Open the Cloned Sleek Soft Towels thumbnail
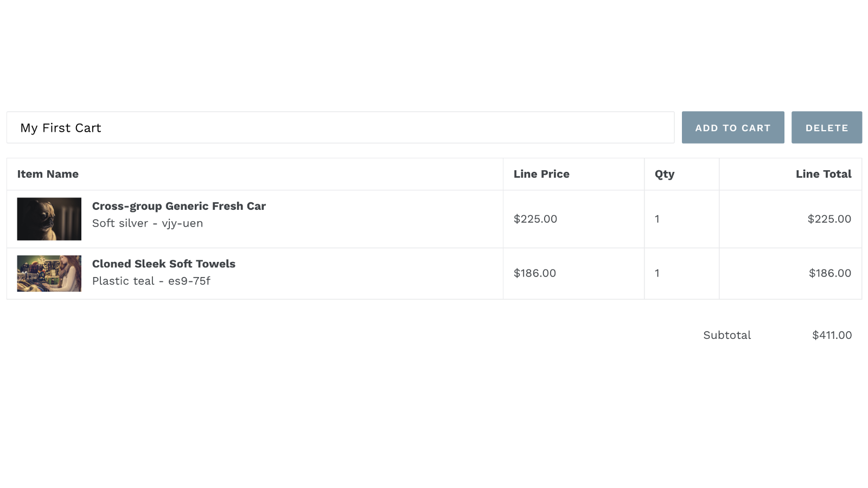The width and height of the screenshot is (868, 488). click(x=49, y=273)
